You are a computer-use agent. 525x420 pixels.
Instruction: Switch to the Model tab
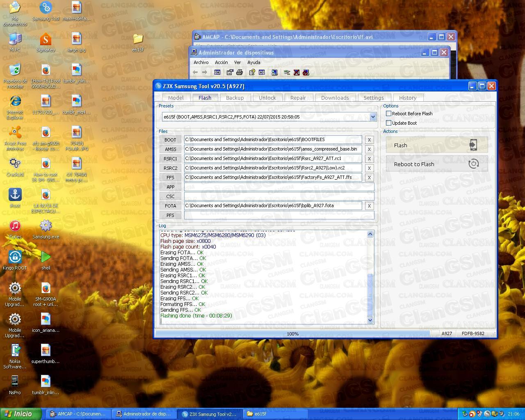coord(176,98)
